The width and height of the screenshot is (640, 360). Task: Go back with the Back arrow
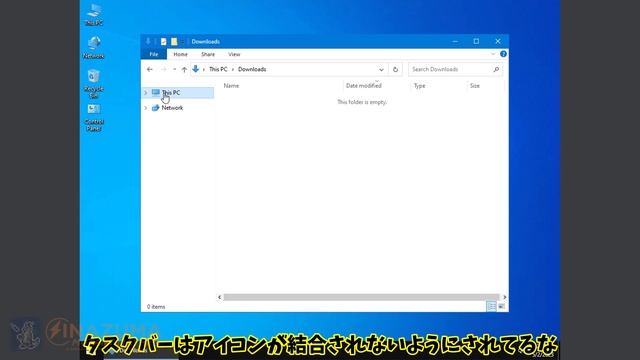tap(150, 69)
